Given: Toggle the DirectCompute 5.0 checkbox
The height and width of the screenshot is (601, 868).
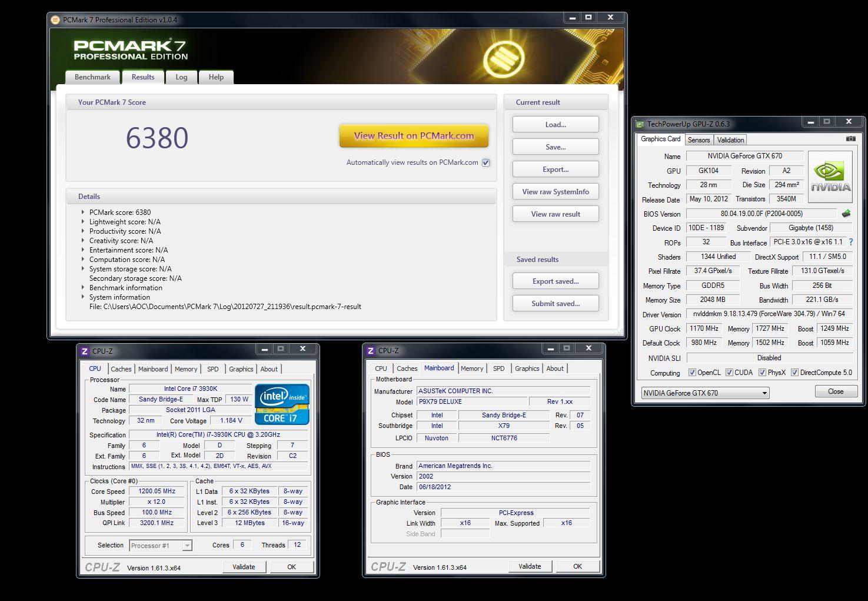Looking at the screenshot, I should [x=794, y=373].
